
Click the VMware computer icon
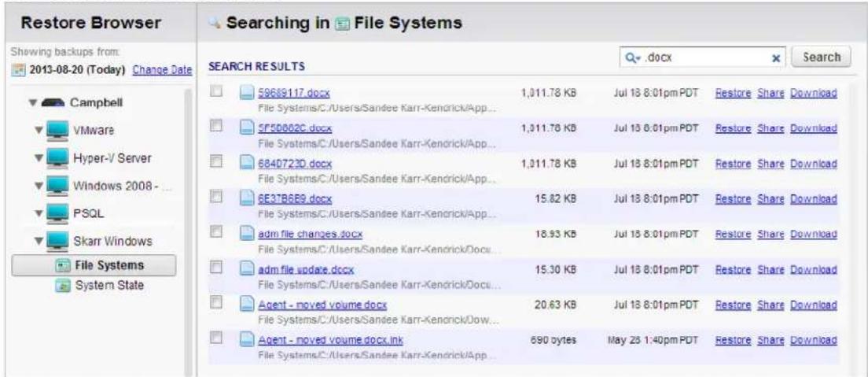58,131
